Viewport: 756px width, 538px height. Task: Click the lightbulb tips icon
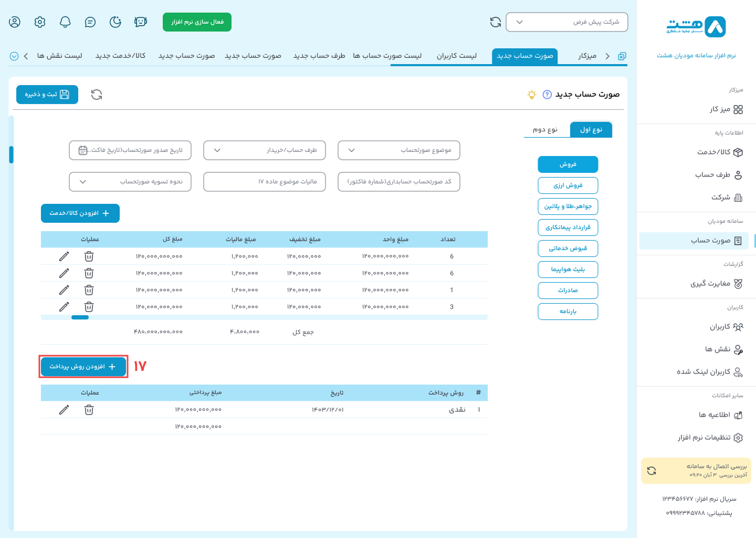click(532, 95)
